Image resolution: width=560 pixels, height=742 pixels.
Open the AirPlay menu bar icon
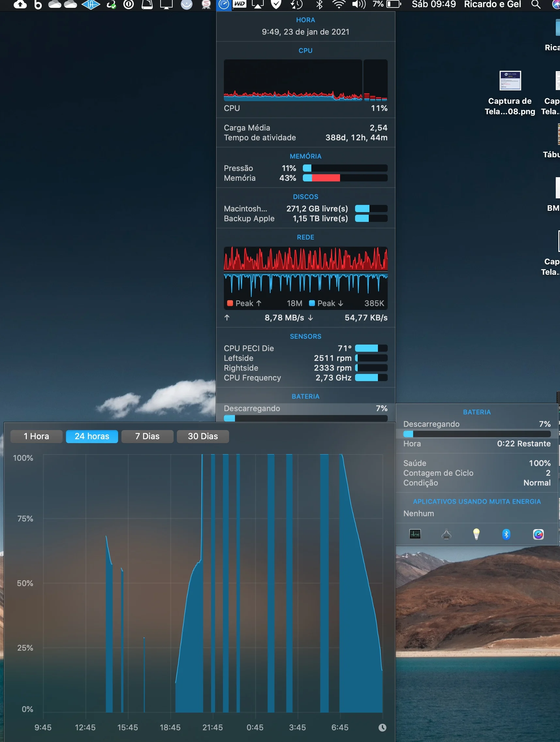click(257, 4)
